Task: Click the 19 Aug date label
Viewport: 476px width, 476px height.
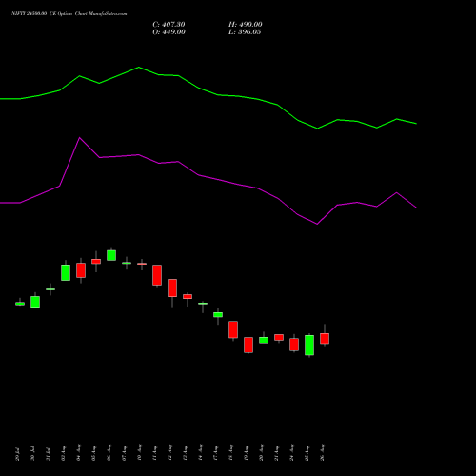Action: tap(246, 453)
